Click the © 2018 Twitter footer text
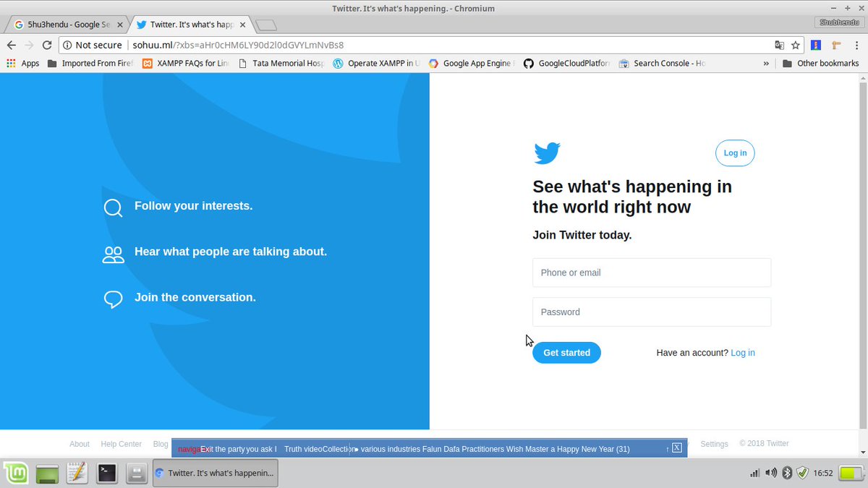 click(x=764, y=444)
